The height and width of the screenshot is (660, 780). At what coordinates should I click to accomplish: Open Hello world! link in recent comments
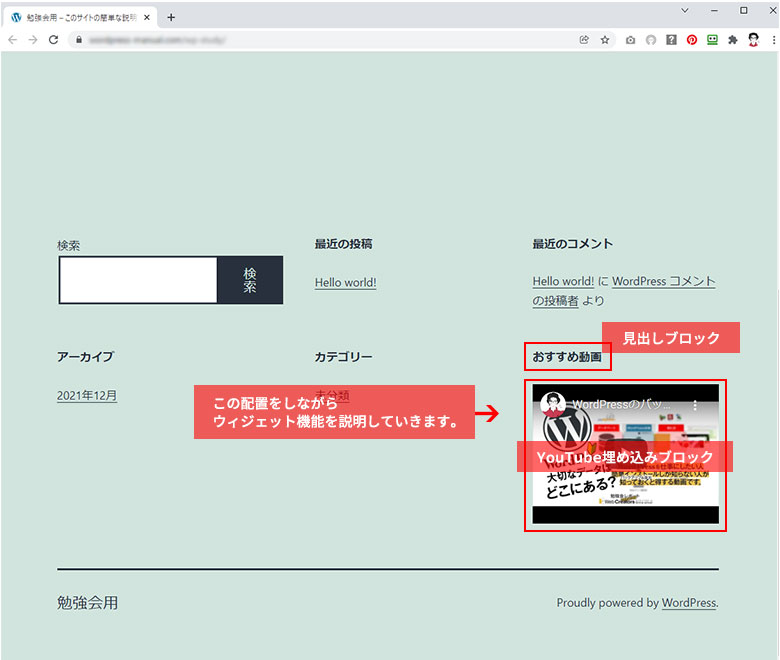pos(563,281)
